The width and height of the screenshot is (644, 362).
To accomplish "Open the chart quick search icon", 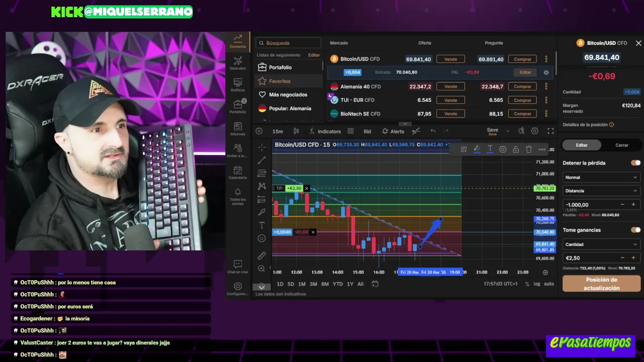I will pyautogui.click(x=521, y=131).
